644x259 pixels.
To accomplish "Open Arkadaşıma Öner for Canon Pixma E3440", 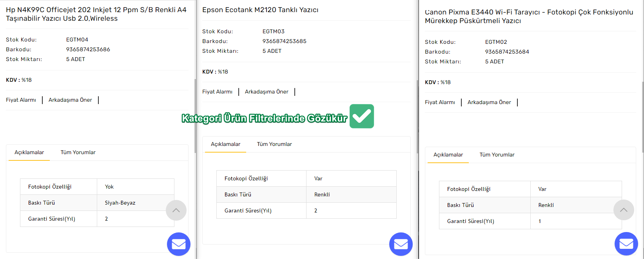I will (489, 103).
